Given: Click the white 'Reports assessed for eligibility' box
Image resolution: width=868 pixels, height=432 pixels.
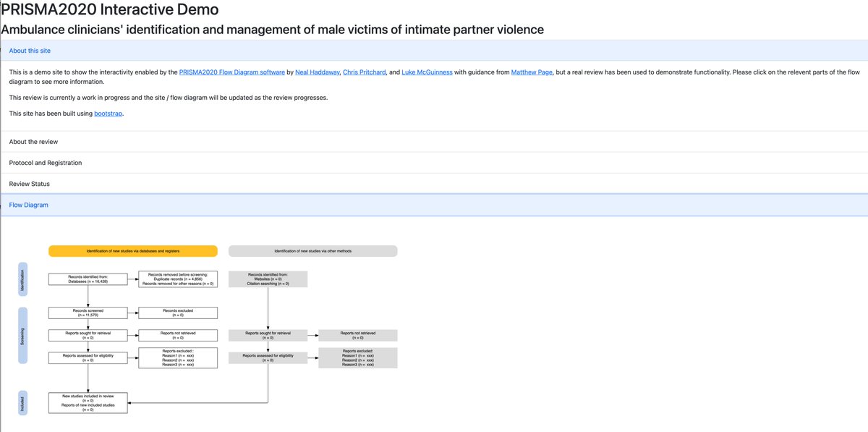Looking at the screenshot, I should point(88,358).
